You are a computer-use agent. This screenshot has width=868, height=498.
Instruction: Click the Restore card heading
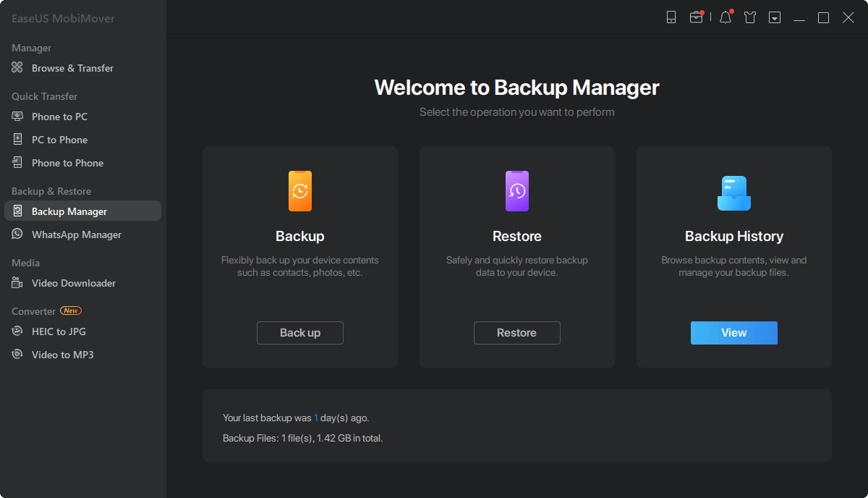coord(517,237)
